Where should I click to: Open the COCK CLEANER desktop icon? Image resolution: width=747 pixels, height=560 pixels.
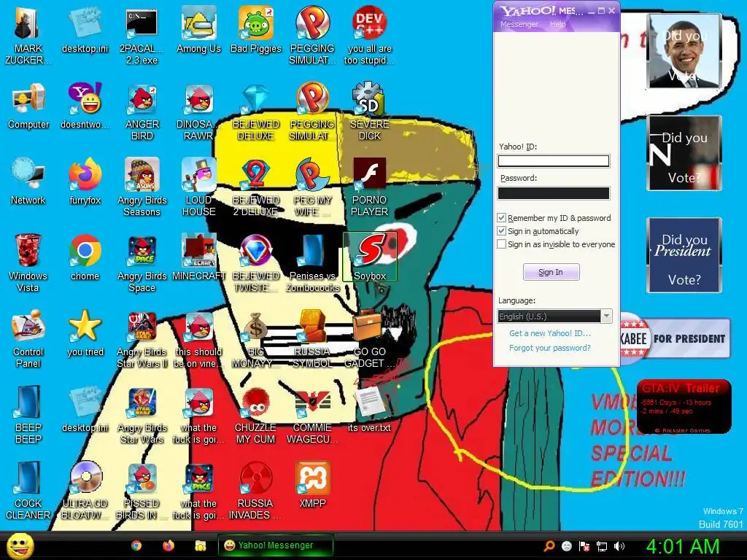28,491
